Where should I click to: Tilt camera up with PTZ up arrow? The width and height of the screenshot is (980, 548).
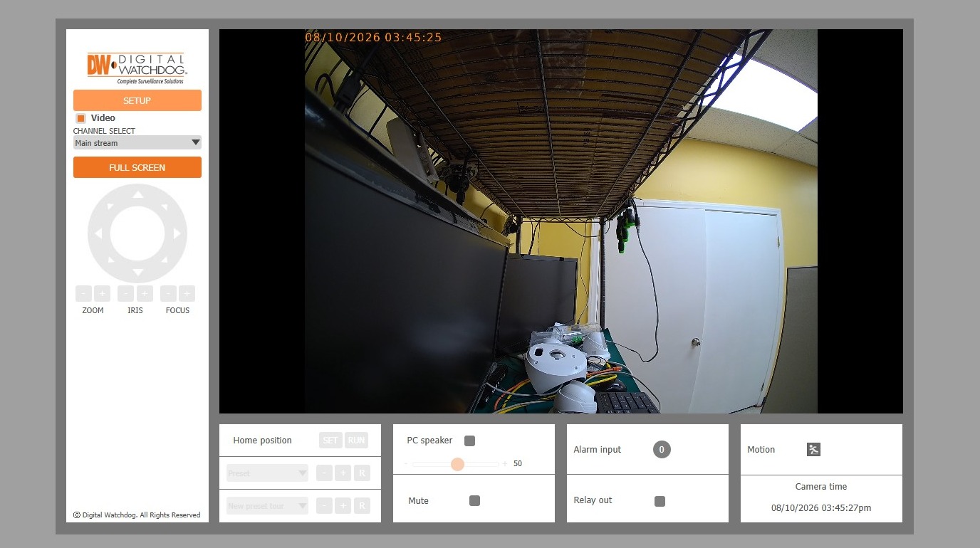137,194
